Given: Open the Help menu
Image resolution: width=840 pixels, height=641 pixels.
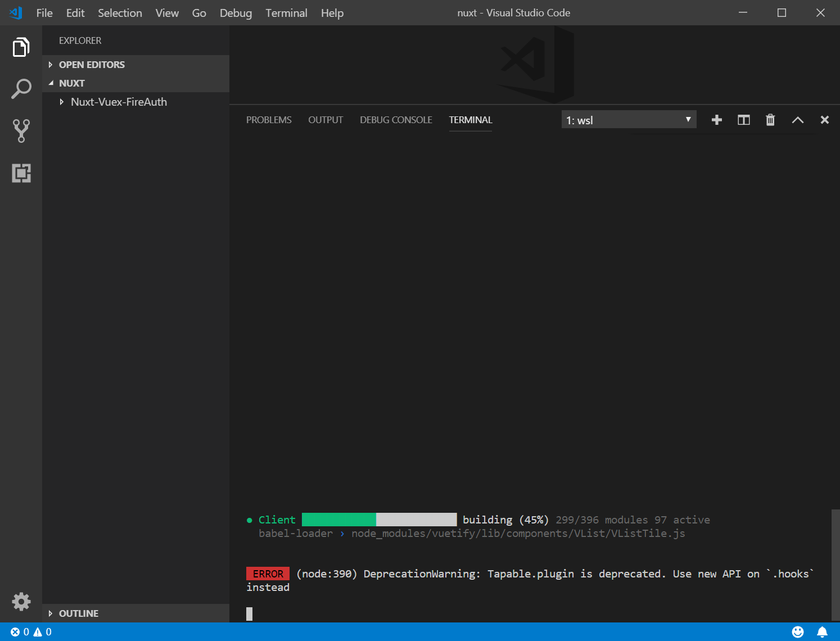Looking at the screenshot, I should (332, 13).
